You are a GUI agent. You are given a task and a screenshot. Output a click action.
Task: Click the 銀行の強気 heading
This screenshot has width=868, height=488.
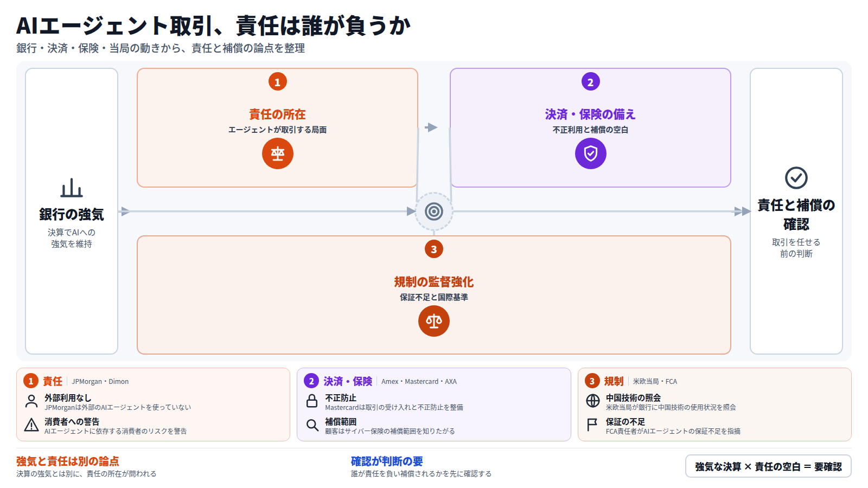click(72, 215)
